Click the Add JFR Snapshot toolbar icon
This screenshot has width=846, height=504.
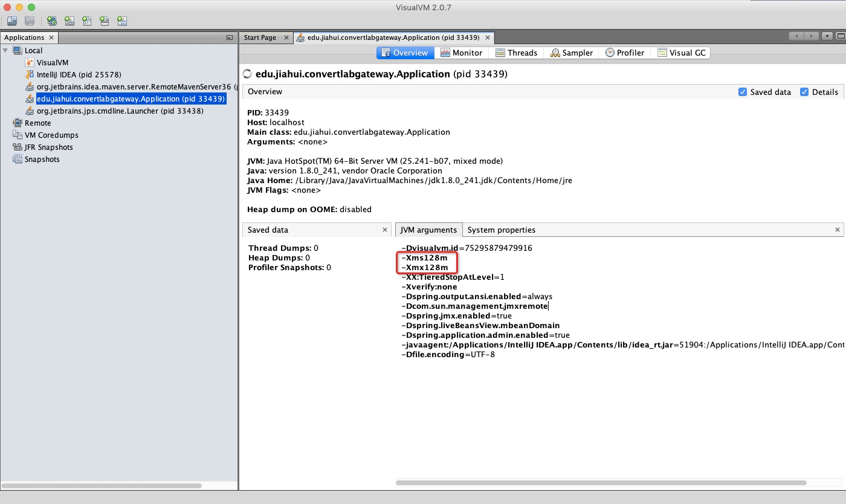pos(105,21)
